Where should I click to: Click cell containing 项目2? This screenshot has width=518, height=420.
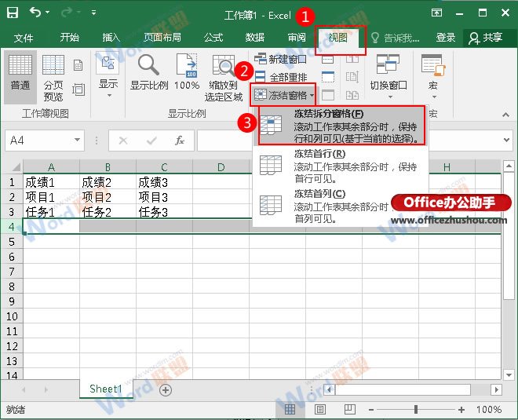[108, 197]
